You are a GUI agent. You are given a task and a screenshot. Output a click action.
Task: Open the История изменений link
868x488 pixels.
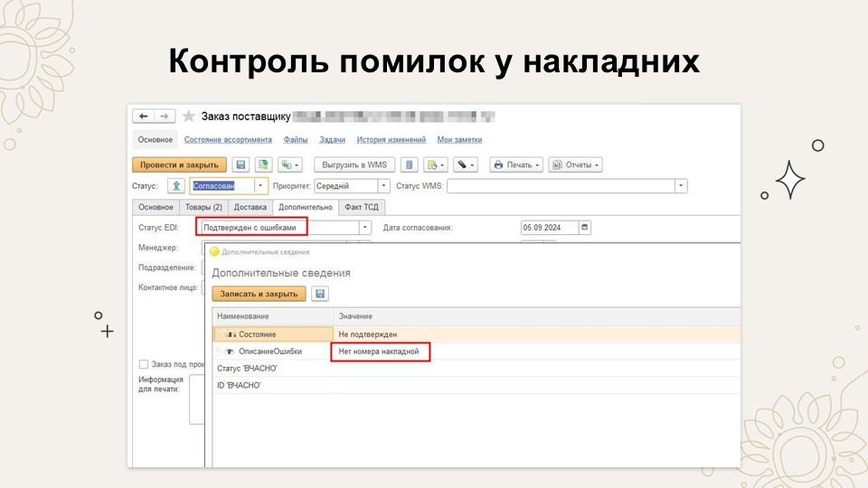click(391, 140)
